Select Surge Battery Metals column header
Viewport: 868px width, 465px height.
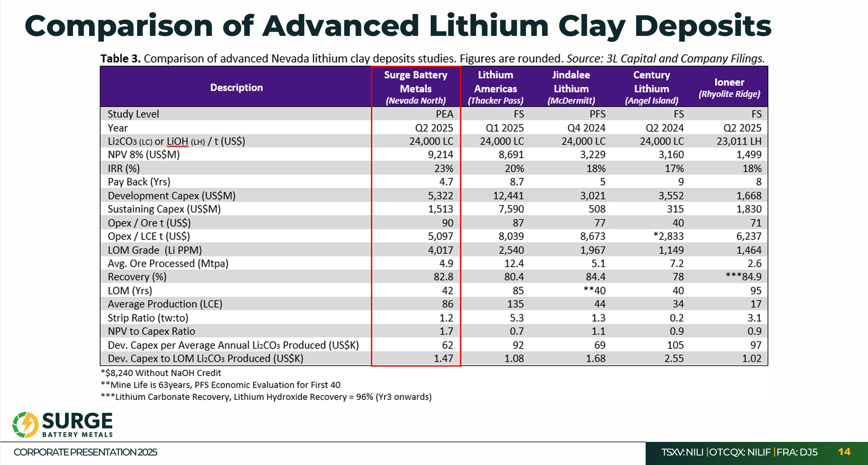pyautogui.click(x=415, y=87)
